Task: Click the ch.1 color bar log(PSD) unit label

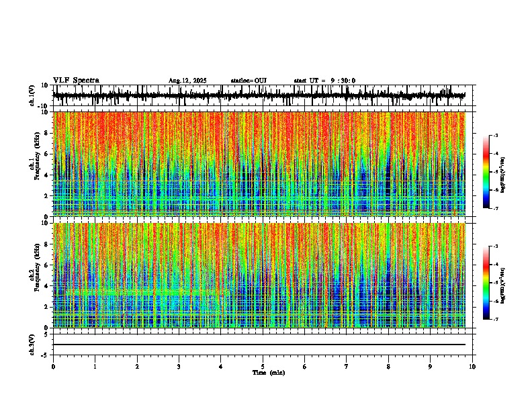Action: (x=503, y=175)
